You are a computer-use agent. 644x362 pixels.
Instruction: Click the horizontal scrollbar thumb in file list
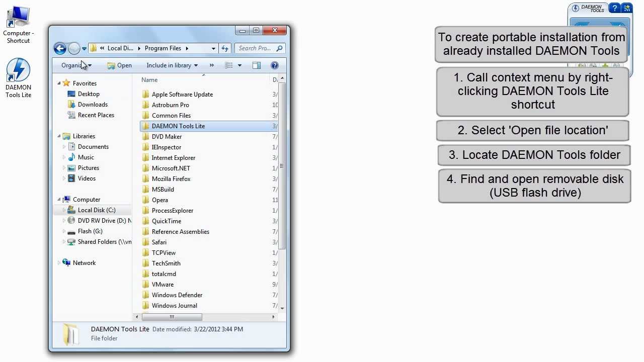(172, 317)
